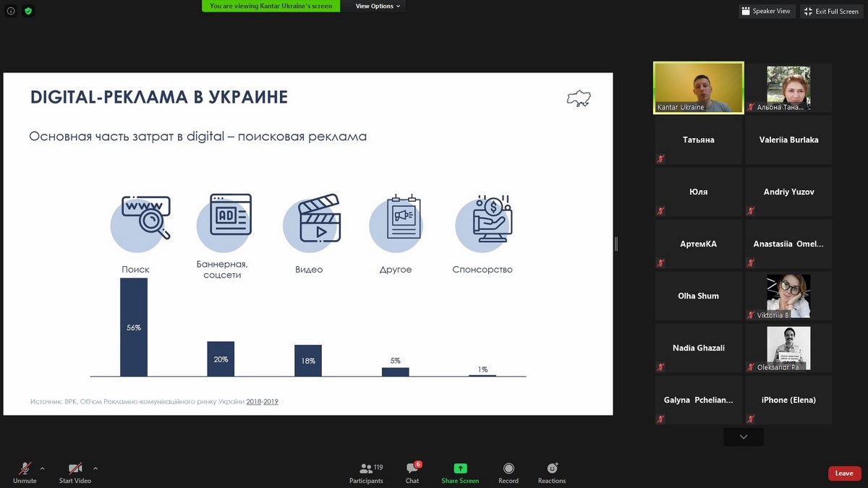Open the Chat panel
The height and width of the screenshot is (488, 868).
(x=412, y=472)
